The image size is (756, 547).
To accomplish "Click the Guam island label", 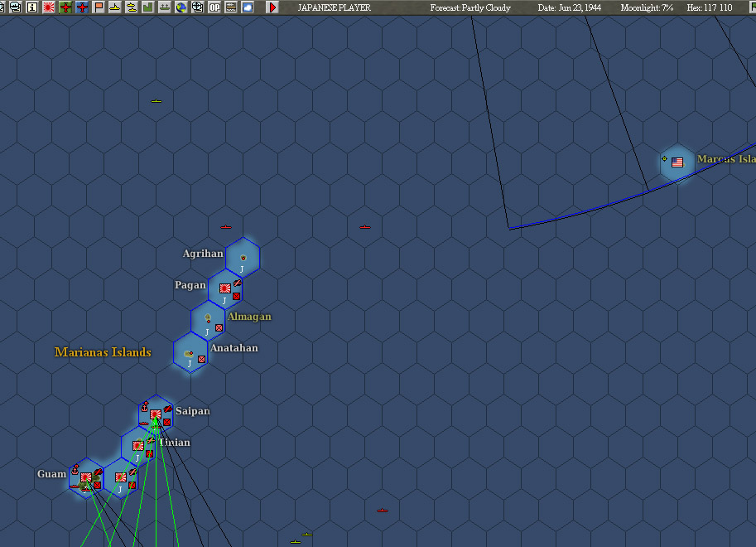I will [51, 473].
